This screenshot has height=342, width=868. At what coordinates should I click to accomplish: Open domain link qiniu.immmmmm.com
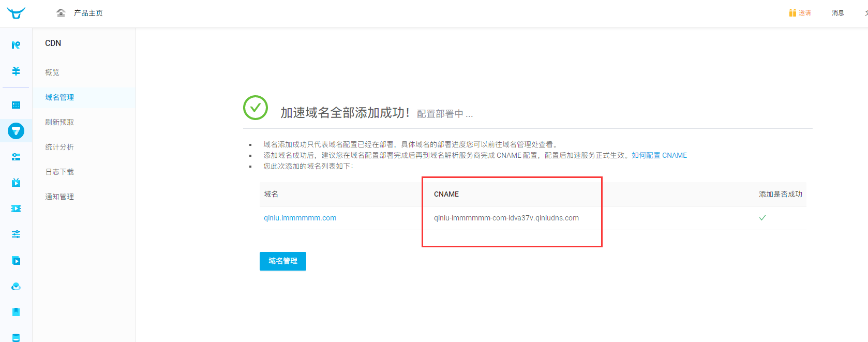(x=300, y=218)
